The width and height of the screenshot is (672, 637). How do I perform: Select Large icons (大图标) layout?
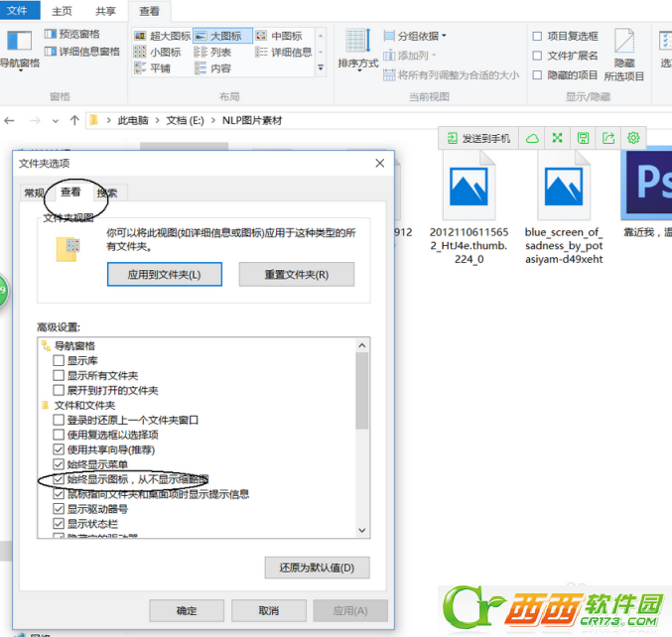222,36
